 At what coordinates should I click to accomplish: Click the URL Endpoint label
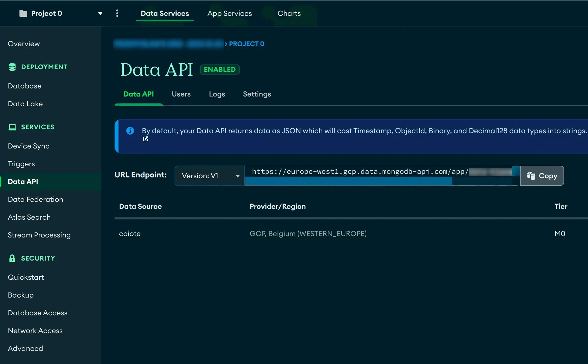coord(141,175)
